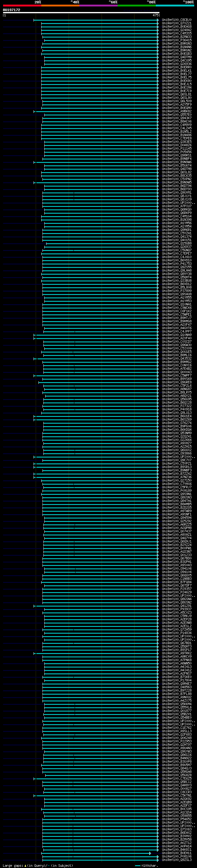
Task: Open hit UniRef100_Q6L509
Action: (176, 101)
